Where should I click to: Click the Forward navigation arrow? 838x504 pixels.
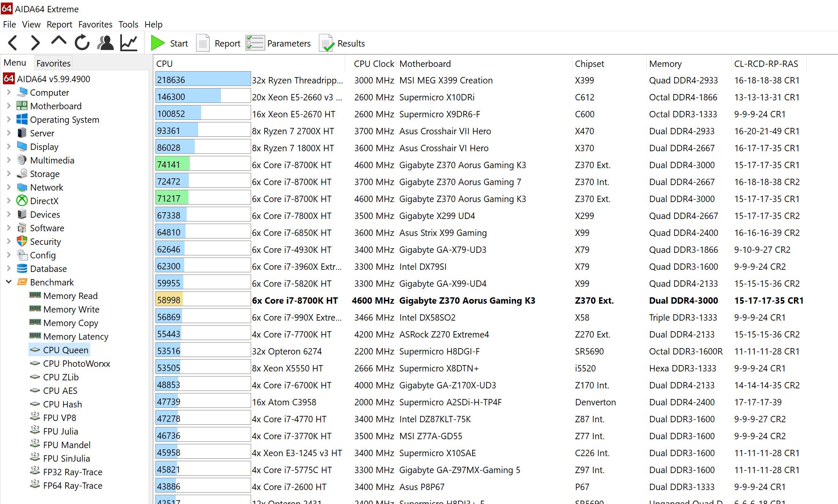(36, 43)
